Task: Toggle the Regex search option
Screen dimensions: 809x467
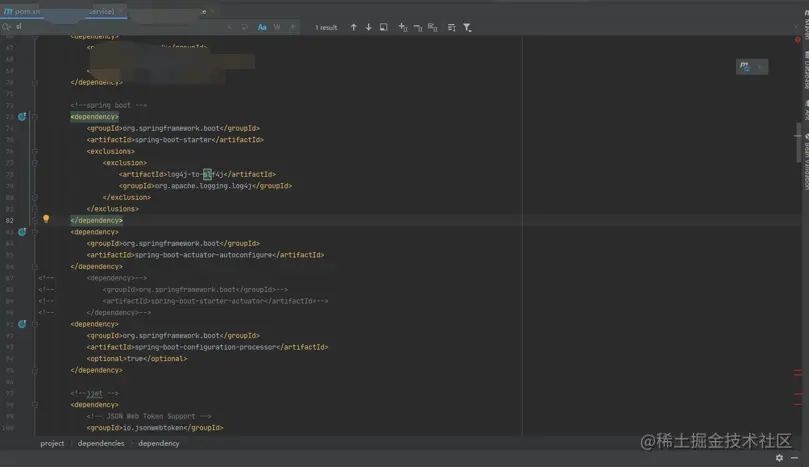Action: [292, 27]
